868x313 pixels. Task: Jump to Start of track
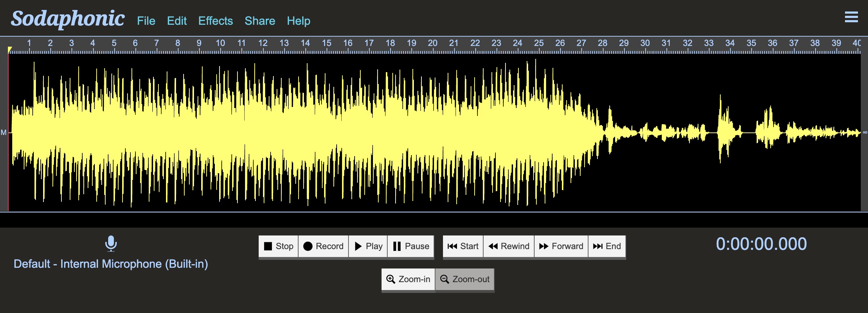tap(463, 246)
